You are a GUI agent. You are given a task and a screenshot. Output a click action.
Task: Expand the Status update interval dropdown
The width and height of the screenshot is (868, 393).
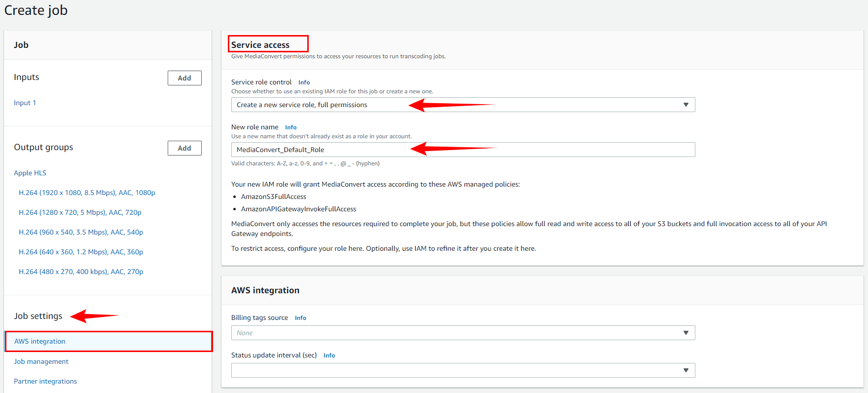pyautogui.click(x=463, y=370)
